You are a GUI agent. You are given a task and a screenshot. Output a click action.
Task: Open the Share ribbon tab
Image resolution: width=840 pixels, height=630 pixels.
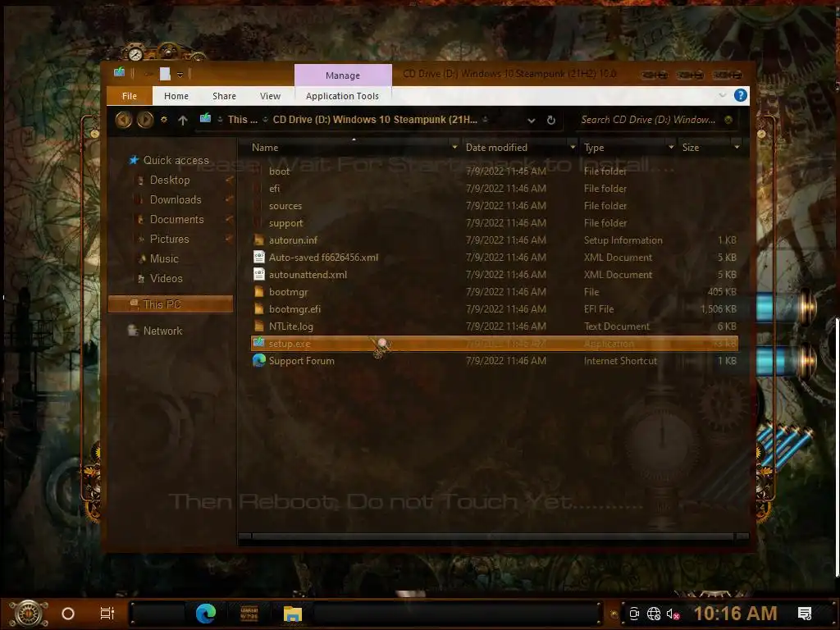[224, 96]
